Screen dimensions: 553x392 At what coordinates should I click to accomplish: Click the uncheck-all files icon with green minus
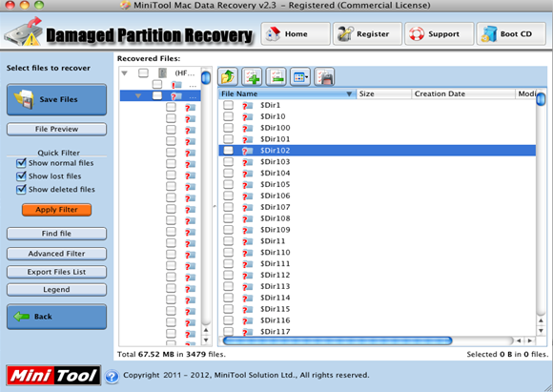pyautogui.click(x=276, y=76)
